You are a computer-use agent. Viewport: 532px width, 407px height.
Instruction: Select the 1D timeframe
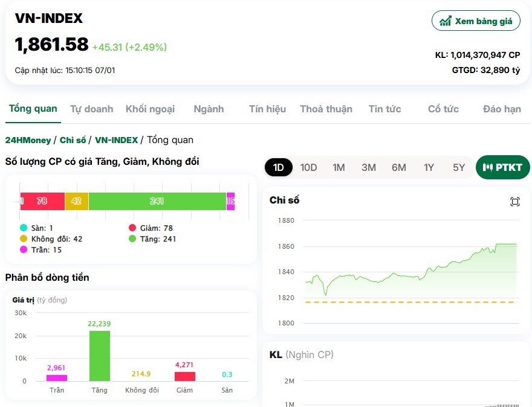click(x=279, y=167)
